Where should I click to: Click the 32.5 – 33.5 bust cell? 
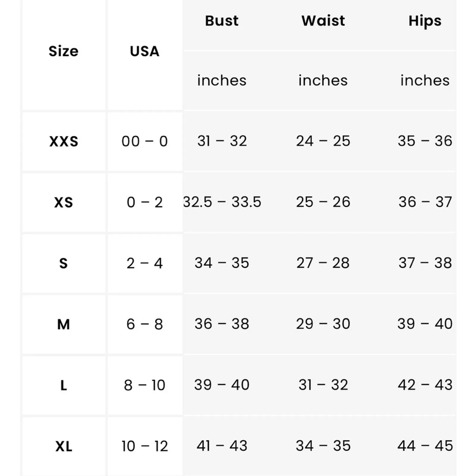click(222, 202)
